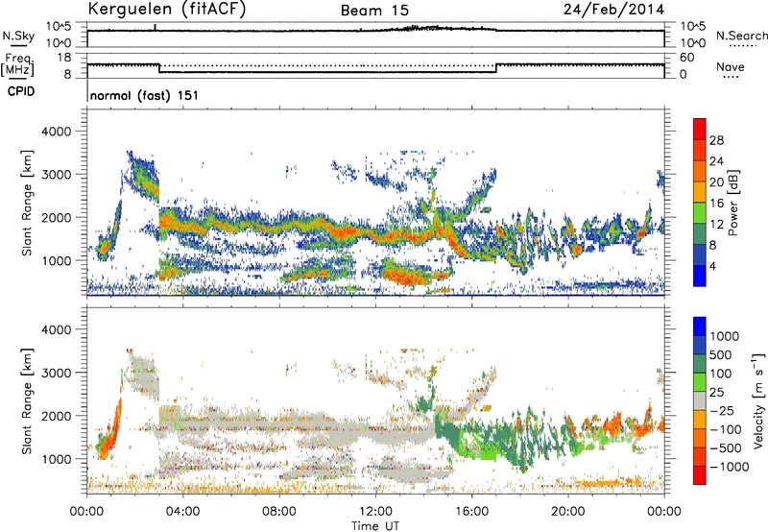Image resolution: width=768 pixels, height=532 pixels.
Task: Click the '100' label on Velocity colorbar
Action: 720,374
